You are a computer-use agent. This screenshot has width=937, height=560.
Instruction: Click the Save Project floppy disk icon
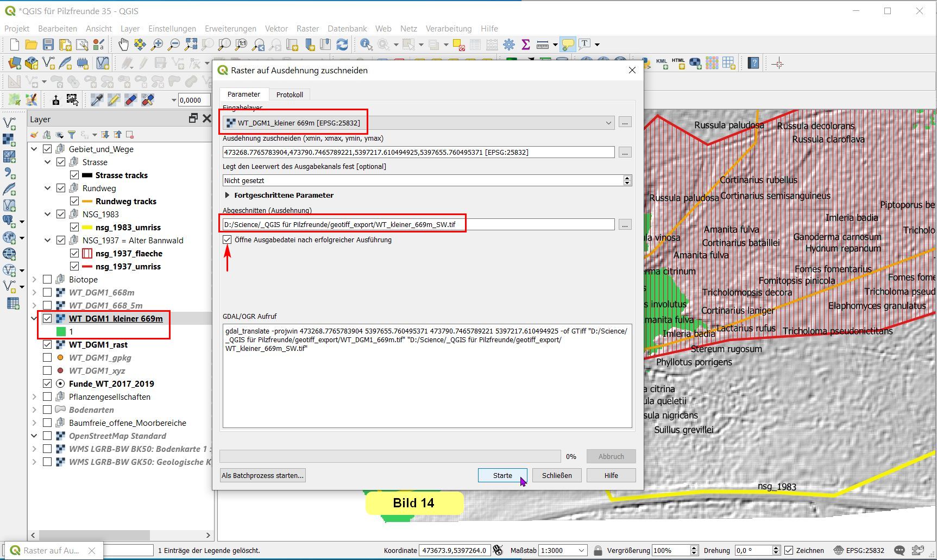(48, 45)
